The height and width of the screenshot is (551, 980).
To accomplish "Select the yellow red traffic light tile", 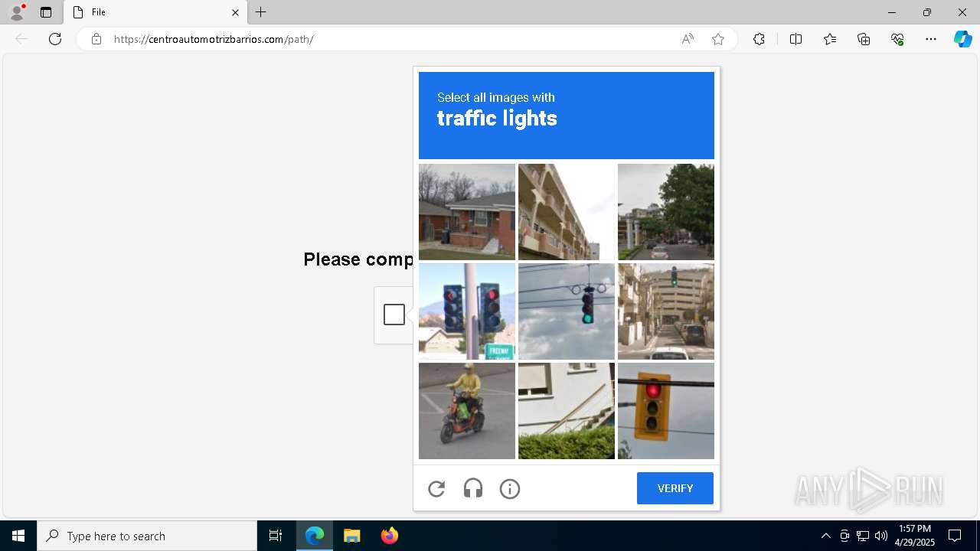I will [666, 411].
